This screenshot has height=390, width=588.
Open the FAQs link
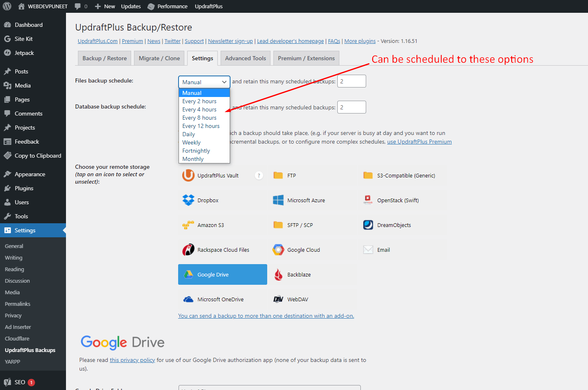(x=334, y=41)
